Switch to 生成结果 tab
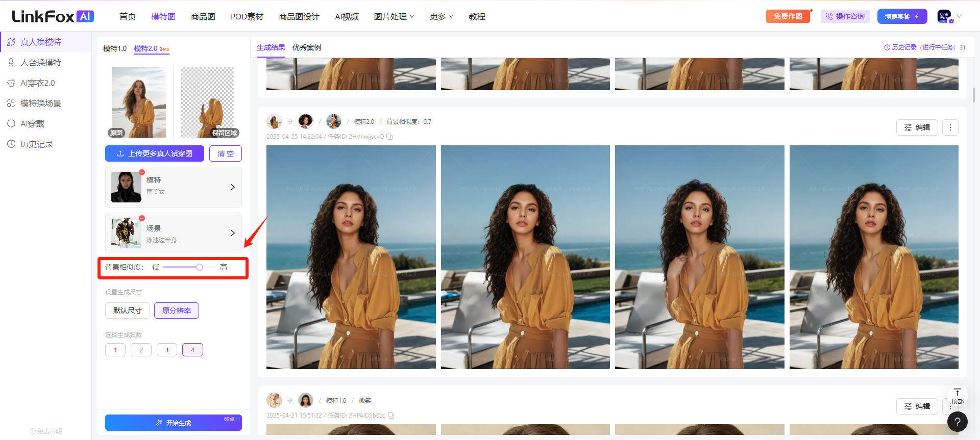The image size is (980, 440). [x=271, y=47]
